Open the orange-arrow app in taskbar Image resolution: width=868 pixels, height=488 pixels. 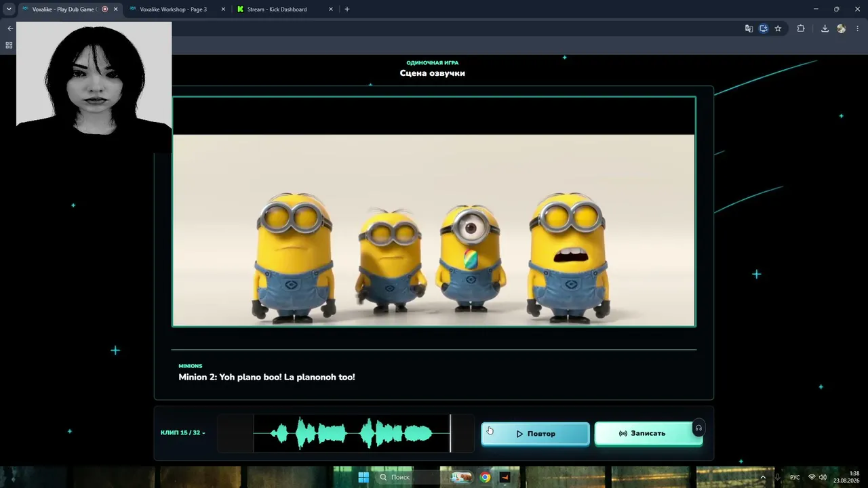[505, 477]
